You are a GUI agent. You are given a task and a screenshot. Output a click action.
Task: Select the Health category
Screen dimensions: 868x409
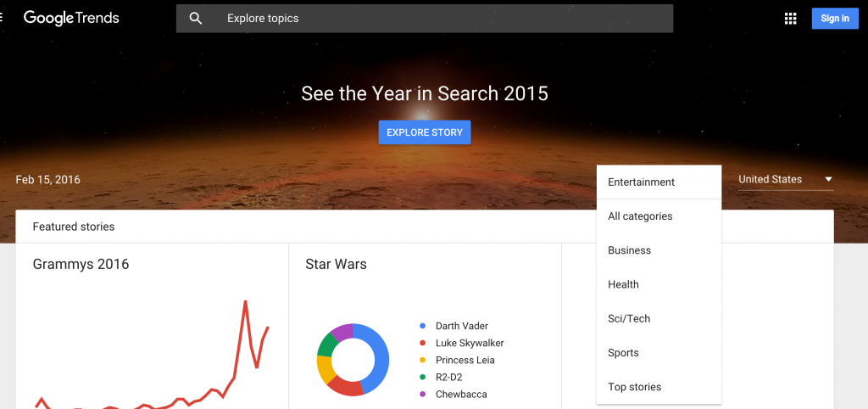(659, 284)
